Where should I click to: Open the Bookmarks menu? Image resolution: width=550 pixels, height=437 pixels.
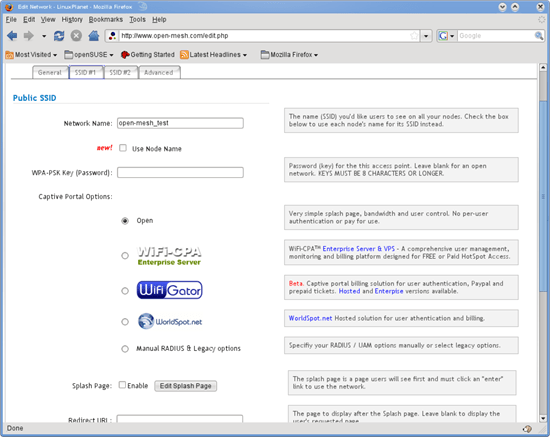click(106, 20)
